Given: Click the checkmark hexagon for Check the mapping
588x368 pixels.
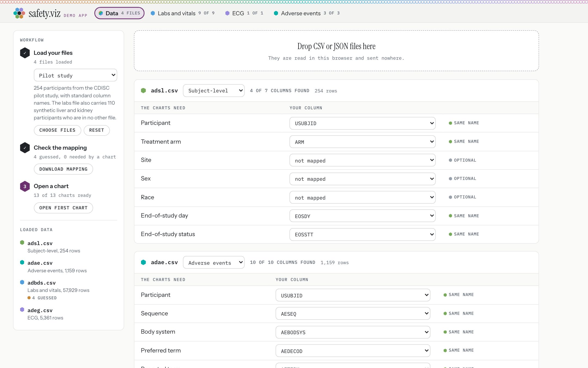Looking at the screenshot, I should pos(25,148).
